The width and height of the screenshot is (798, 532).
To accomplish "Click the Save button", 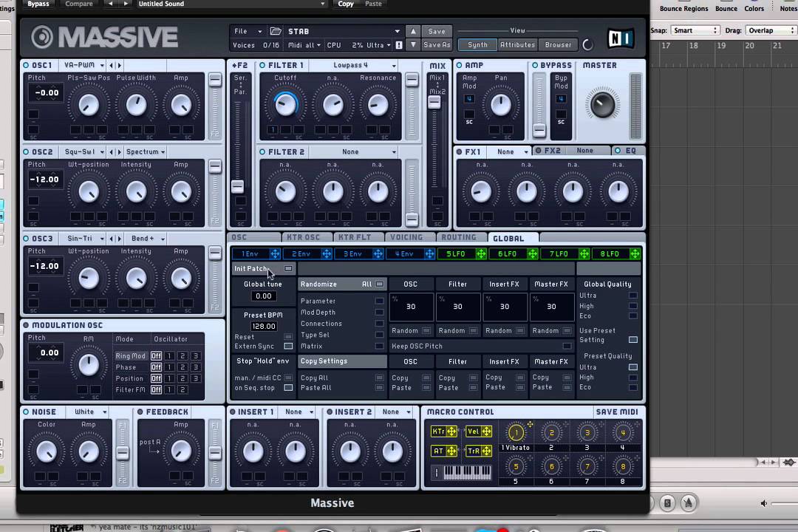I will [437, 32].
